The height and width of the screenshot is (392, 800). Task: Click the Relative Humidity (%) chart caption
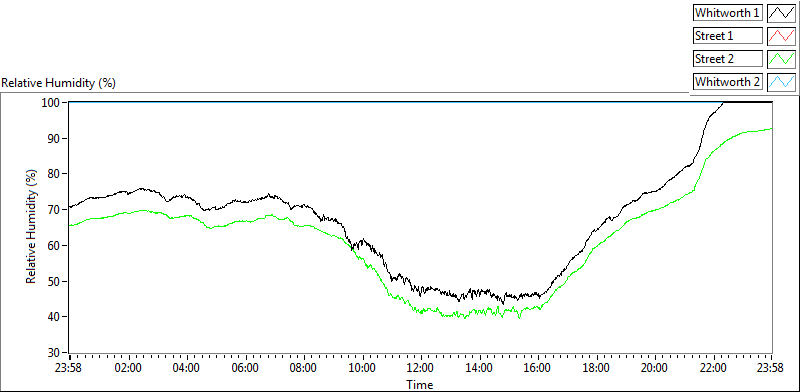click(59, 83)
